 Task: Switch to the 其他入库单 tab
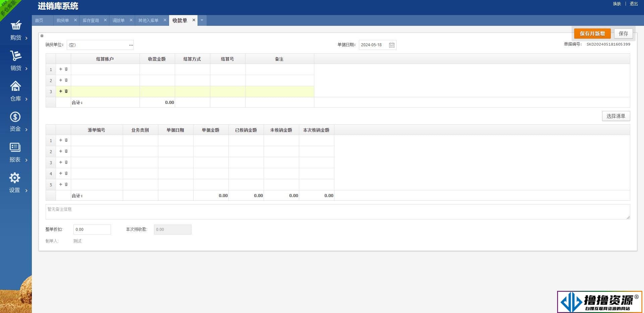point(148,20)
